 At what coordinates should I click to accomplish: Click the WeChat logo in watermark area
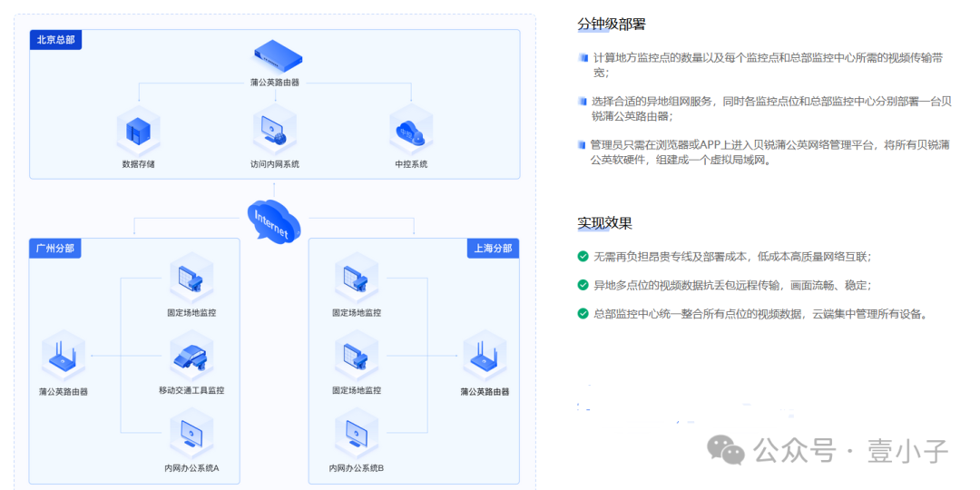pyautogui.click(x=726, y=451)
